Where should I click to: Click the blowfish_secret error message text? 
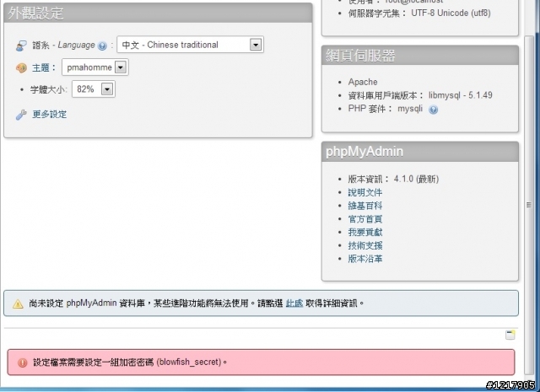coord(130,362)
